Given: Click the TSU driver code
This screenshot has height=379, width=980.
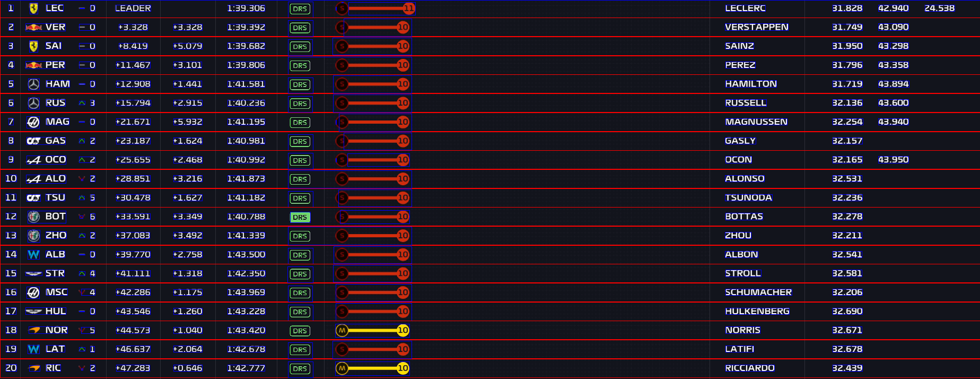Looking at the screenshot, I should (x=55, y=197).
